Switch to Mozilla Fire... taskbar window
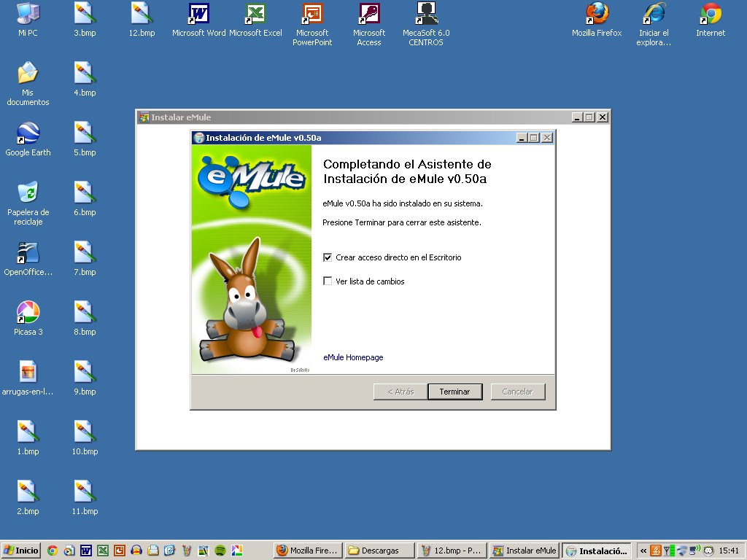Viewport: 747px width, 560px height. [308, 551]
